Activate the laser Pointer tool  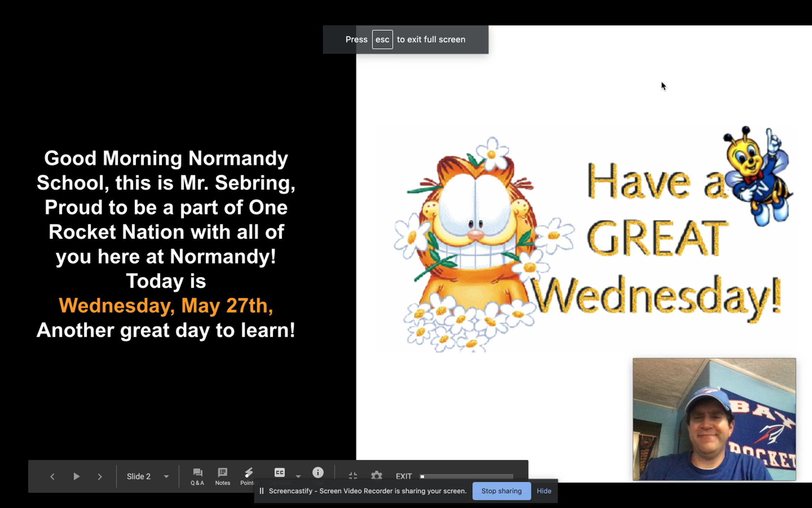click(248, 477)
